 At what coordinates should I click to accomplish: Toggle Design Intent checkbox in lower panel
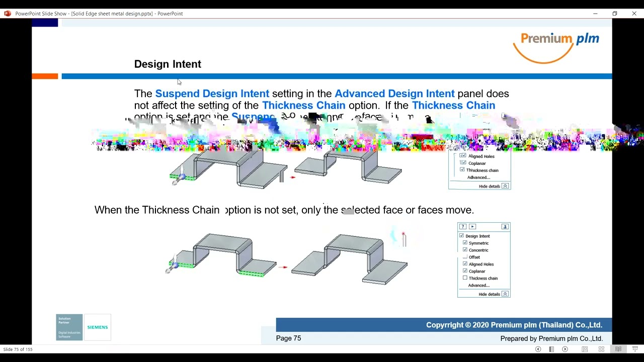[461, 236]
